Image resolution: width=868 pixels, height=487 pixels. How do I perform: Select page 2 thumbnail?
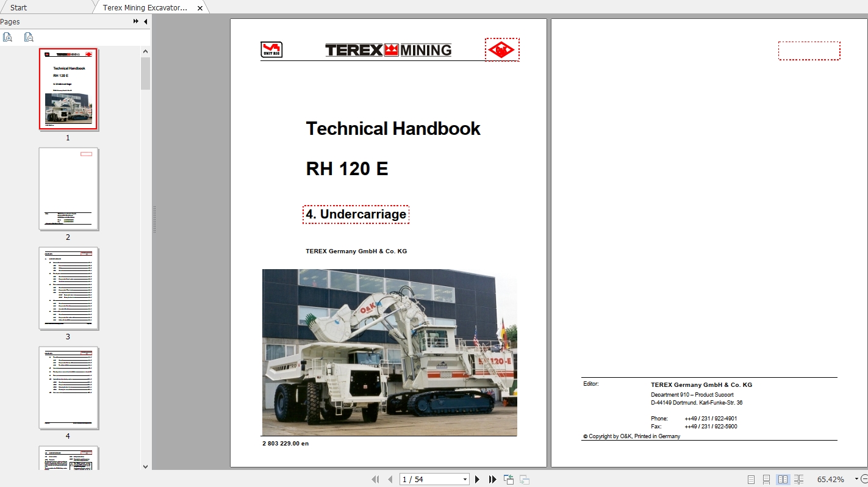point(68,189)
